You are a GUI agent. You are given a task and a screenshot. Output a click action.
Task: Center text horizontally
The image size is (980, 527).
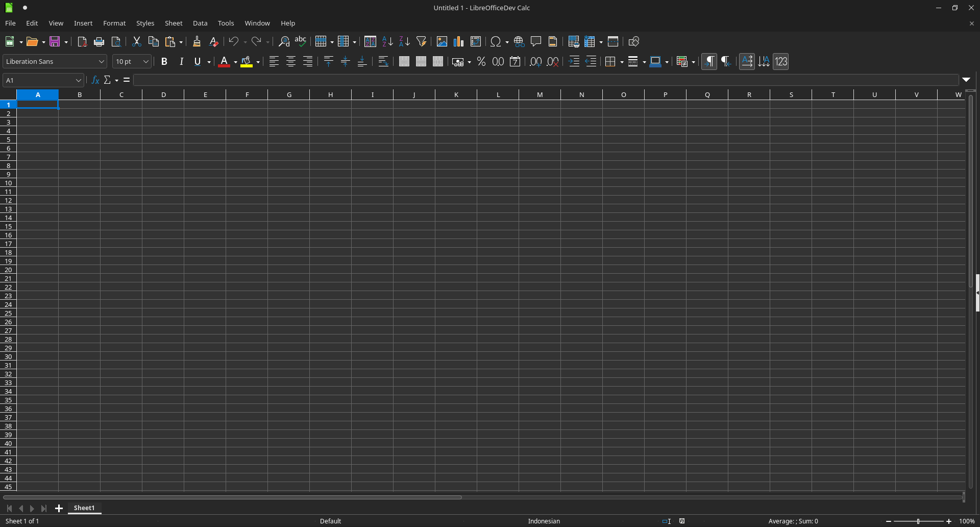tap(291, 62)
